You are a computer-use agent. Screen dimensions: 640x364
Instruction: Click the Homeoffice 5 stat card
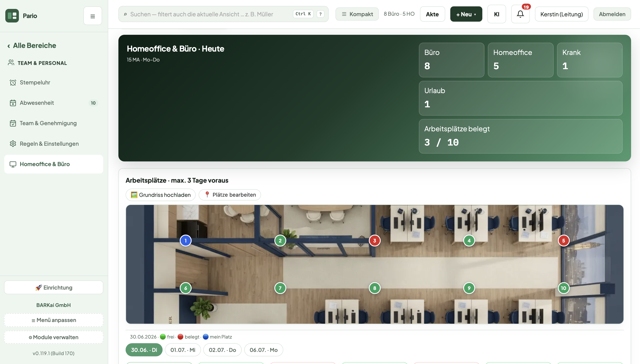[521, 60]
